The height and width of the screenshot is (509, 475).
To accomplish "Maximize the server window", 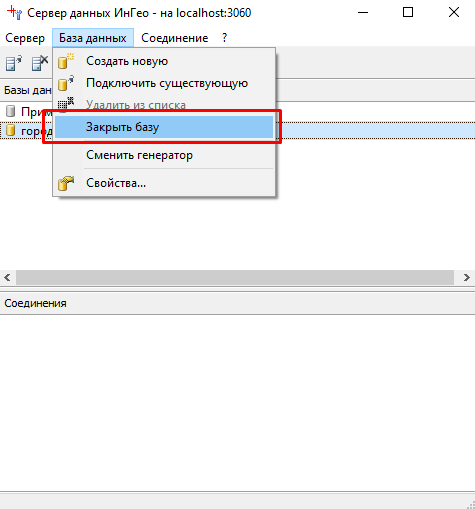I will (x=408, y=13).
